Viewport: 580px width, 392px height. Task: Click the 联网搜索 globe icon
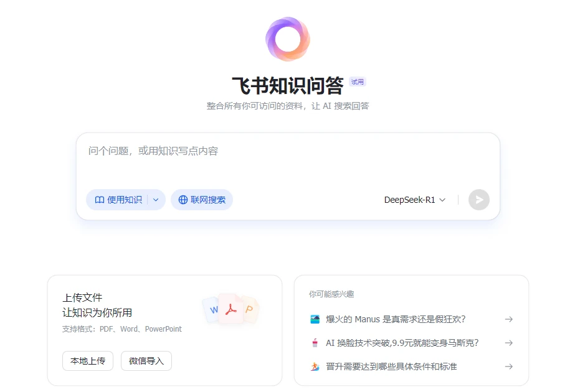(x=183, y=200)
